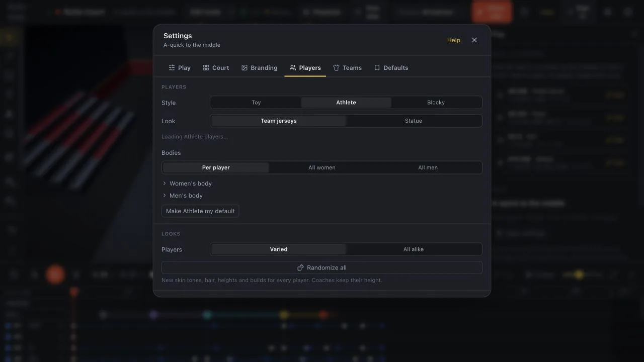644x362 pixels.
Task: Choose the Toy player style
Action: tap(256, 103)
